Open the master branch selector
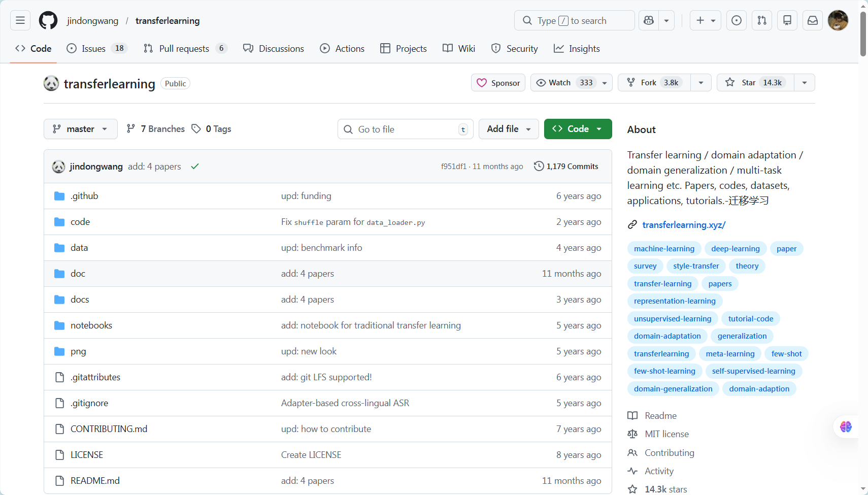The width and height of the screenshot is (868, 495). (x=81, y=129)
